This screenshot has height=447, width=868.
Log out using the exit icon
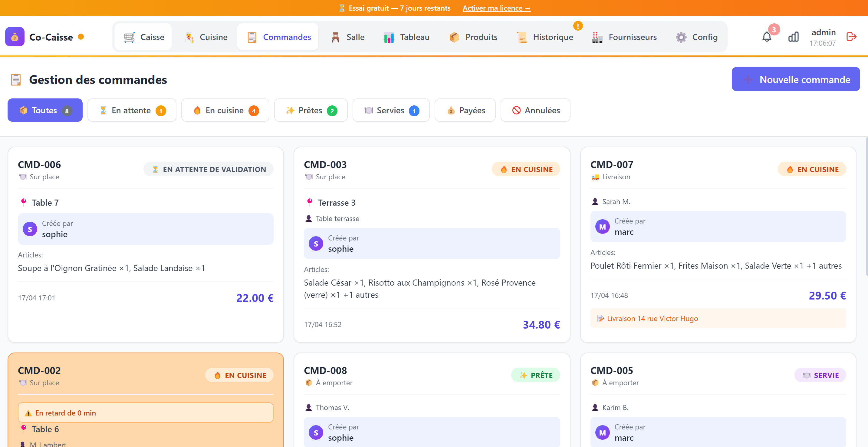[x=852, y=37]
